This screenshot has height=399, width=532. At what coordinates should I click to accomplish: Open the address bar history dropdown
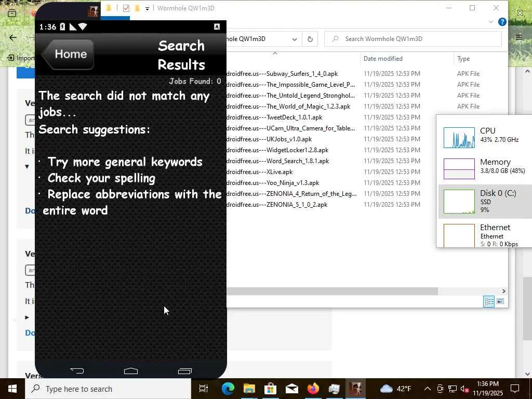tap(295, 39)
